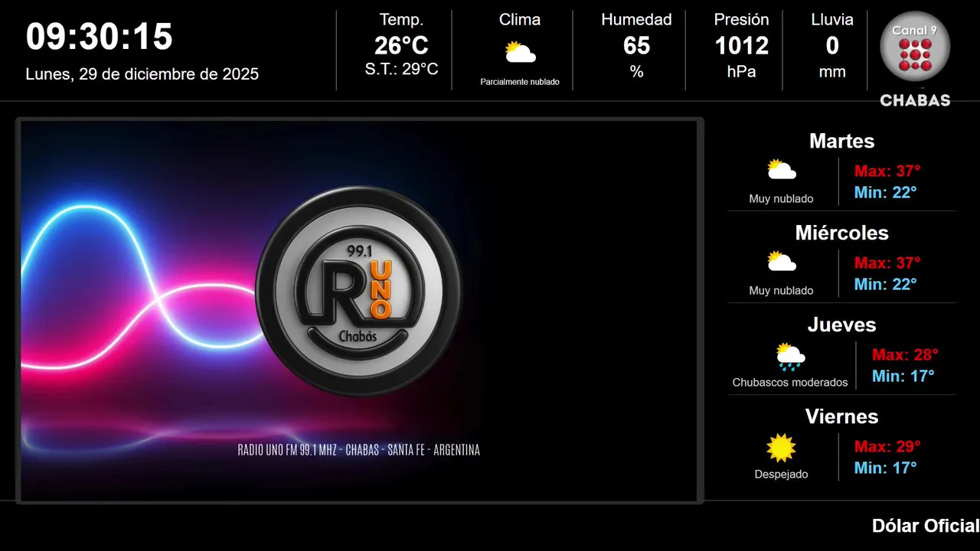Click Martes Min: 22° value
This screenshot has width=980, height=551.
(x=886, y=192)
